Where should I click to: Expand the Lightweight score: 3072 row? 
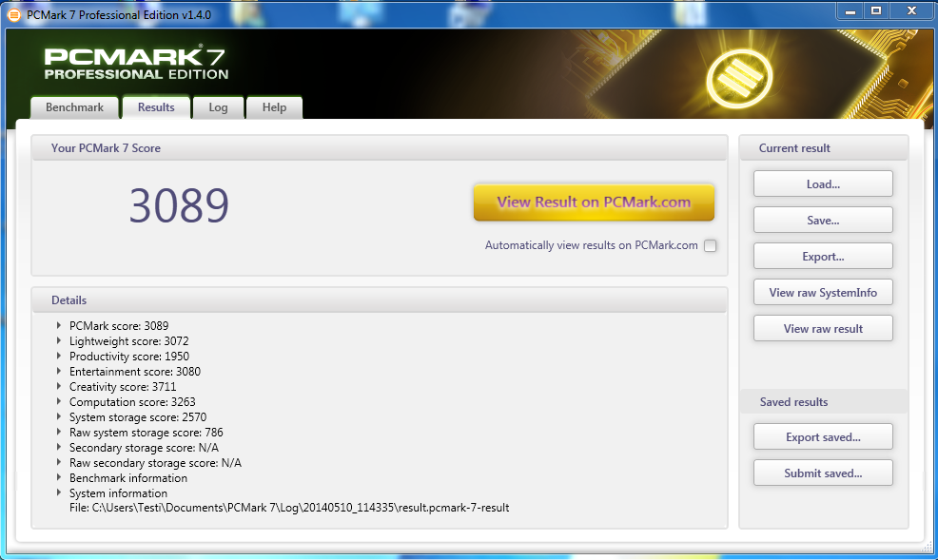click(59, 340)
